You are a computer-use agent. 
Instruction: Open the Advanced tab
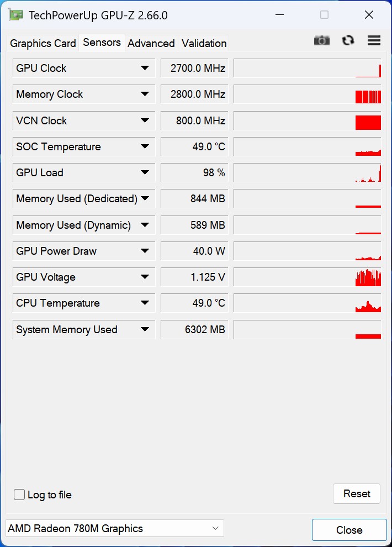pos(151,43)
